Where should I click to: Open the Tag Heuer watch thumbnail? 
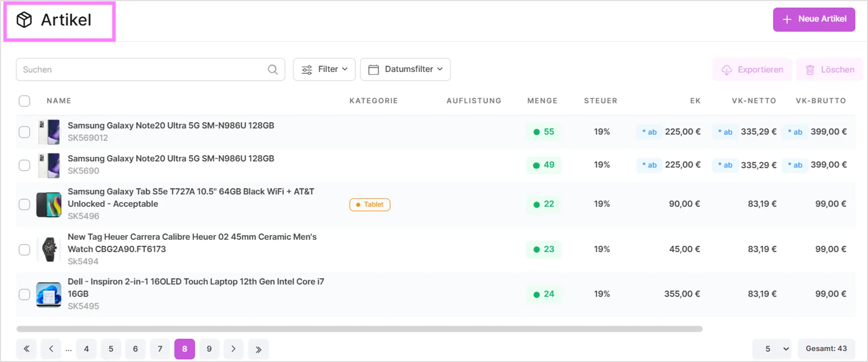click(x=49, y=249)
